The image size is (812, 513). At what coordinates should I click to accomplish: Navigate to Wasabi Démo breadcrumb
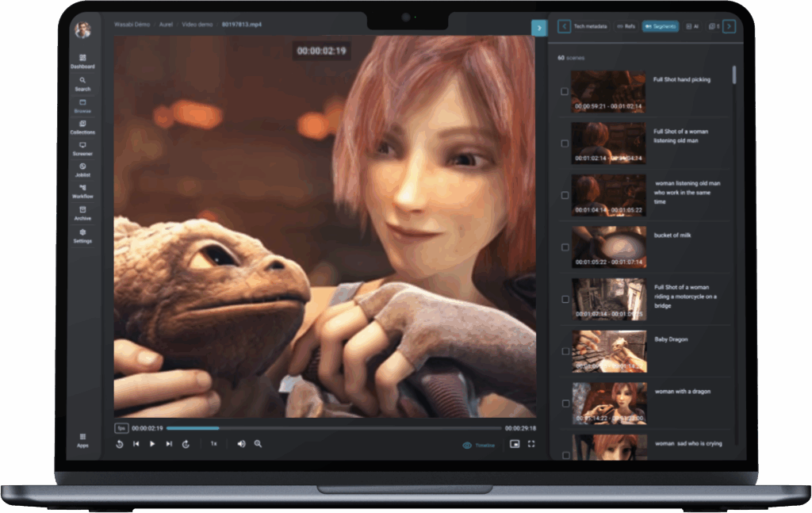pos(132,25)
